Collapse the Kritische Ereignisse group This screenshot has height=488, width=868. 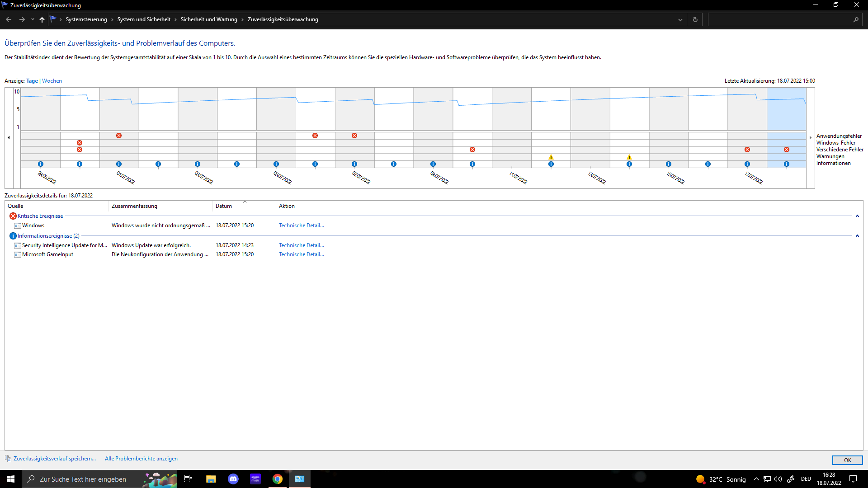tap(857, 216)
